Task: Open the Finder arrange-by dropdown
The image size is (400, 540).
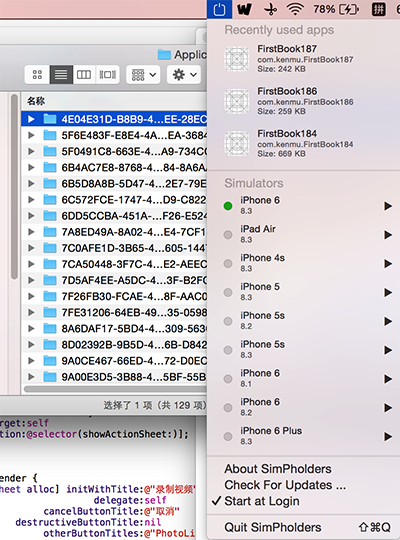Action: (x=143, y=74)
